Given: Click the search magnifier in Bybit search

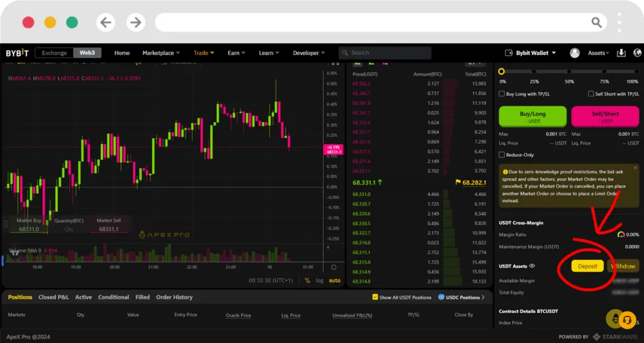Looking at the screenshot, I should [345, 53].
